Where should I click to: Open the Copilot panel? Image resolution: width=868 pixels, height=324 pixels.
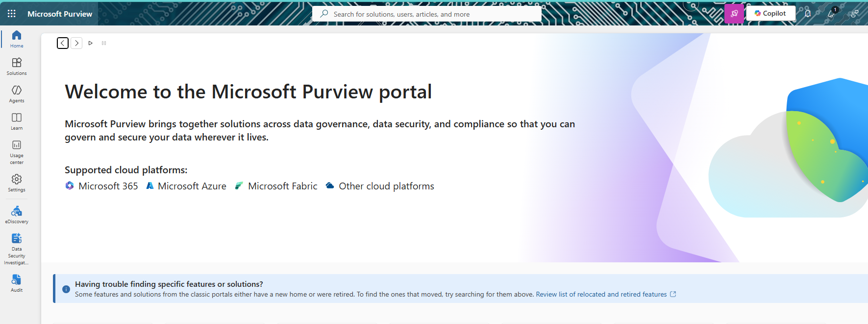(x=770, y=14)
